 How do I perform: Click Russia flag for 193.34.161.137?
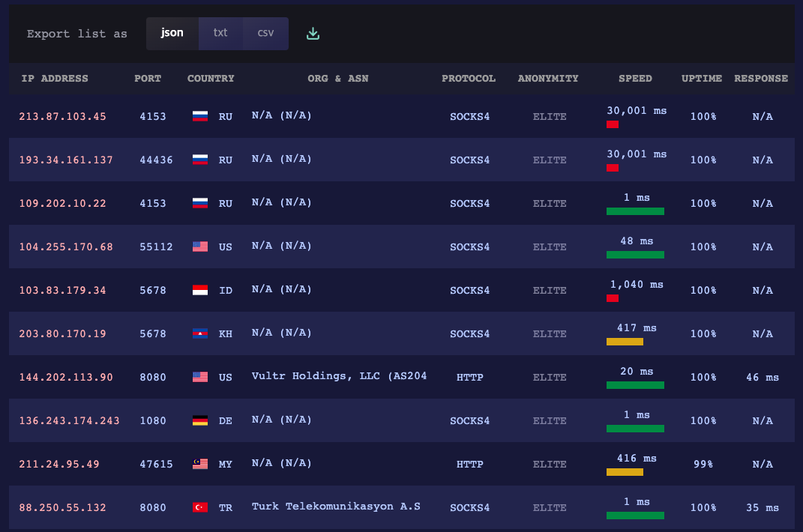[x=200, y=160]
